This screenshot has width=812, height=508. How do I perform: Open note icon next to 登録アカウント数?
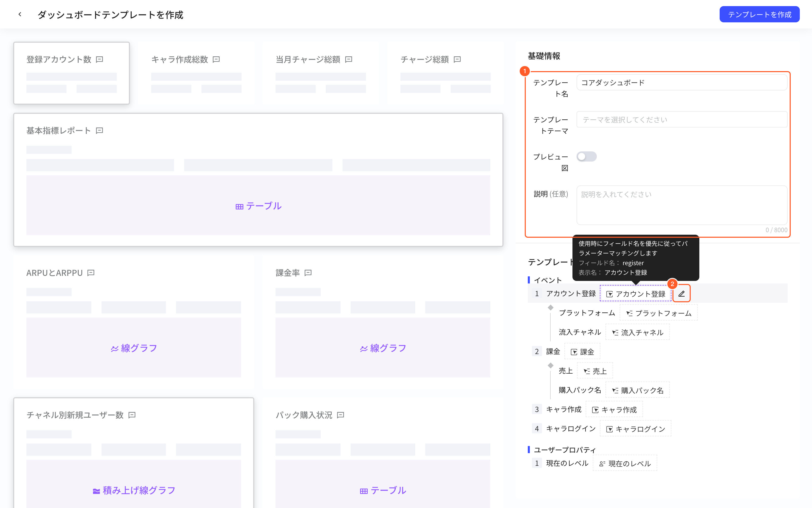99,59
